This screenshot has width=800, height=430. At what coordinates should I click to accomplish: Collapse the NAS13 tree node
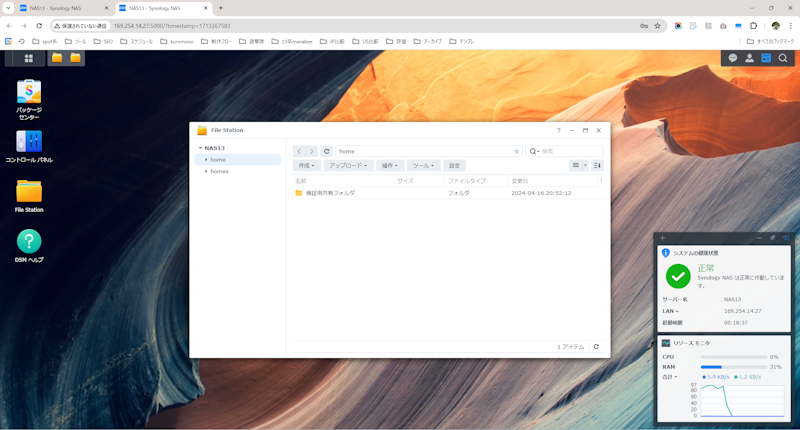(201, 148)
